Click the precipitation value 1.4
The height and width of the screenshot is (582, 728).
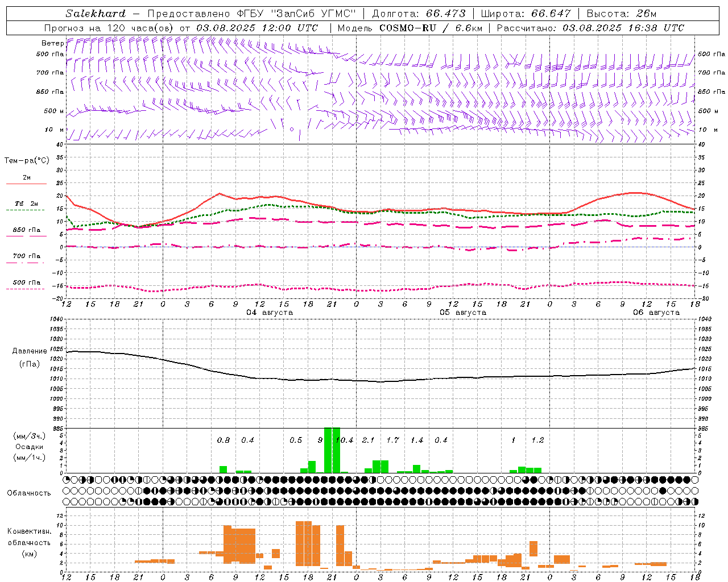click(417, 440)
